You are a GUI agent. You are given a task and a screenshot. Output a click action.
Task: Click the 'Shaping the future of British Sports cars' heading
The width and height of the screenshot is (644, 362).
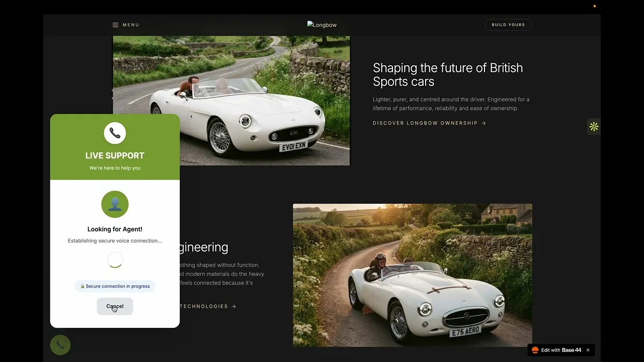tap(448, 75)
